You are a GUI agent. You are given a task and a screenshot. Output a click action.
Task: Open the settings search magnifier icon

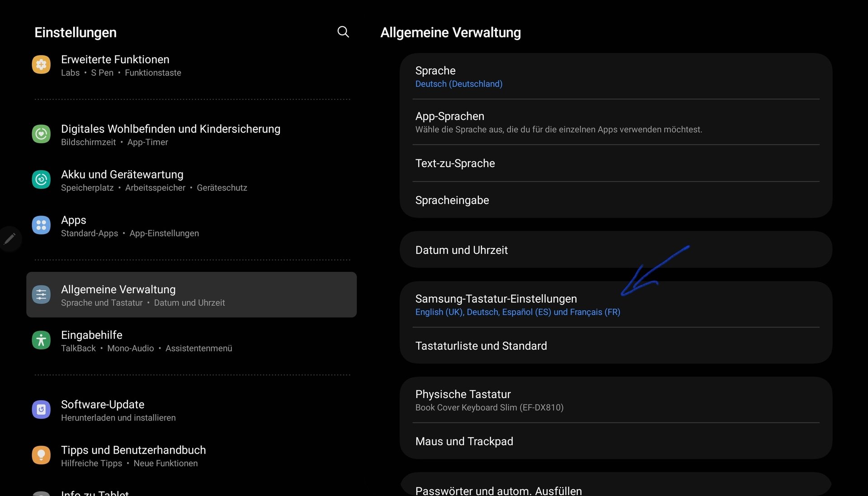343,32
